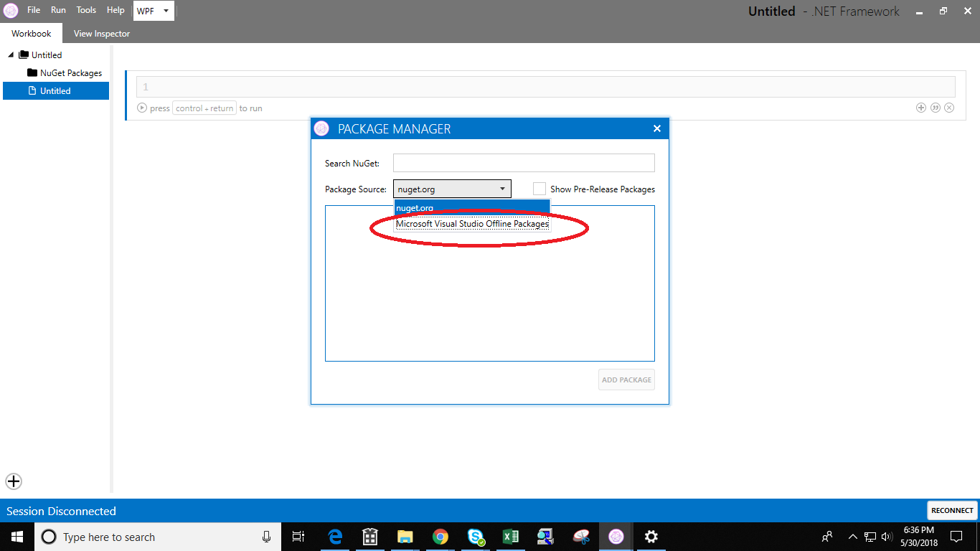Viewport: 980px width, 551px height.
Task: Collapse the Untitled root tree node
Action: [x=11, y=55]
